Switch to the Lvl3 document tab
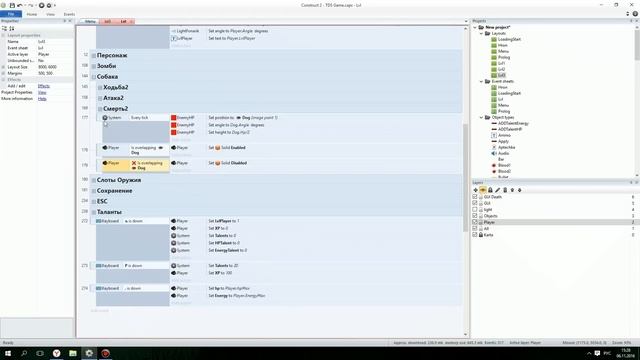This screenshot has width=640, height=360. tap(107, 21)
